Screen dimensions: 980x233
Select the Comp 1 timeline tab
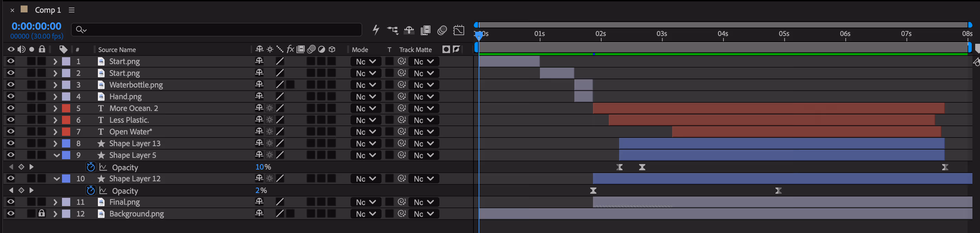tap(48, 10)
